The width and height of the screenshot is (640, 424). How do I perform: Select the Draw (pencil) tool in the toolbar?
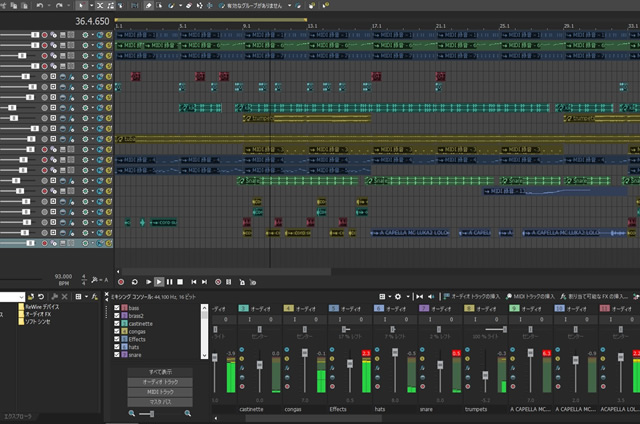pyautogui.click(x=149, y=5)
